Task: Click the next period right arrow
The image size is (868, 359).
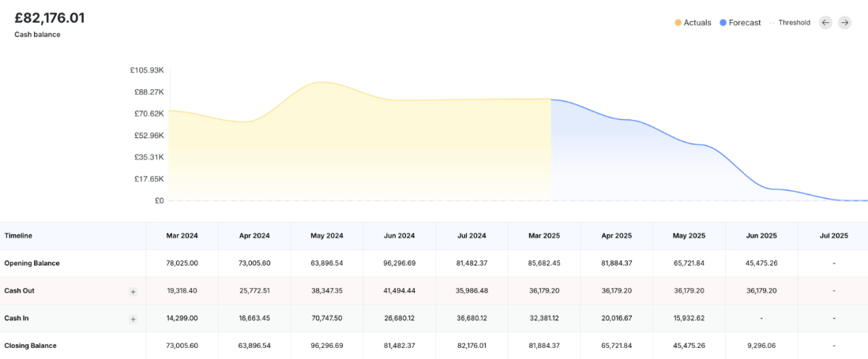Action: pos(844,23)
